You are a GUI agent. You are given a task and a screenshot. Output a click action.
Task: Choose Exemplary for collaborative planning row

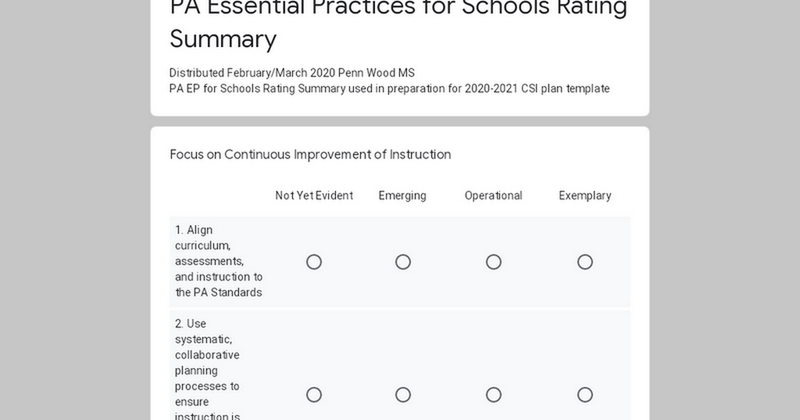[x=585, y=395]
